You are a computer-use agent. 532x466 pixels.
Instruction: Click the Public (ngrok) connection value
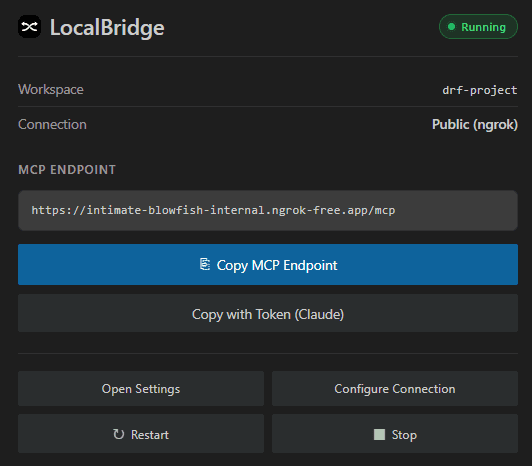point(475,125)
